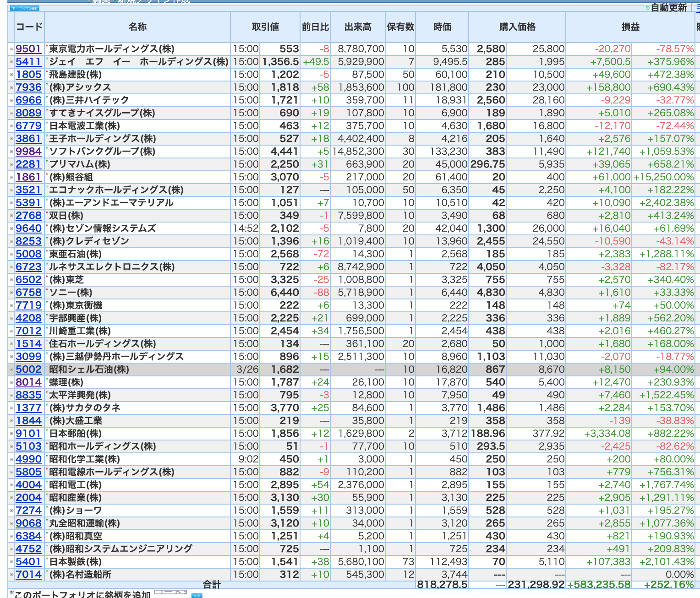Click the 出来高 column header
The width and height of the screenshot is (700, 598).
pyautogui.click(x=358, y=27)
